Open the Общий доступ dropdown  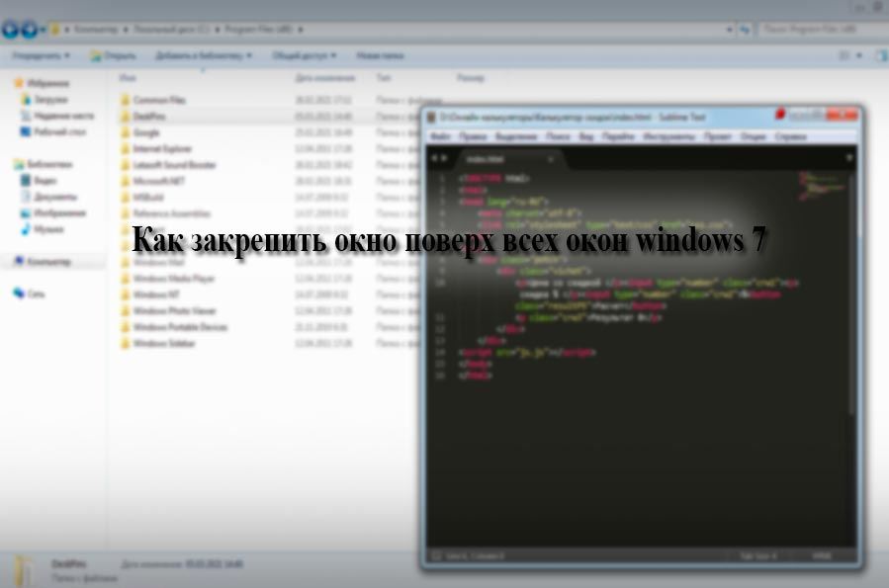click(305, 55)
